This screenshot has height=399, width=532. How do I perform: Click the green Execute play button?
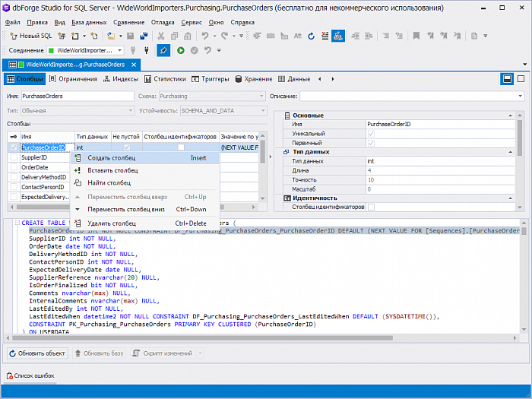click(x=181, y=51)
